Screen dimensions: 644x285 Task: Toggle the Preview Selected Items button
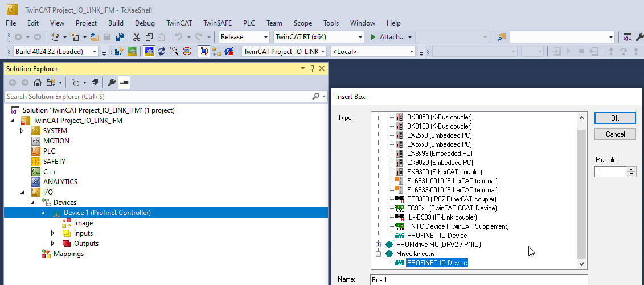[124, 82]
